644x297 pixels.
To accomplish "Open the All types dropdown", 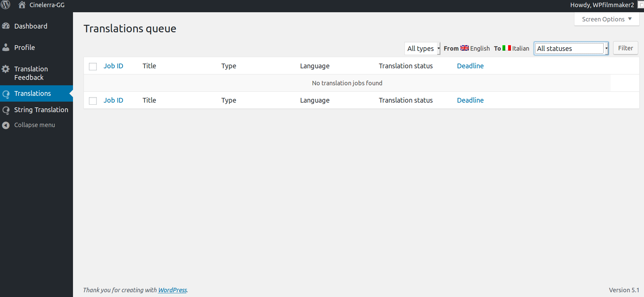I will (422, 49).
